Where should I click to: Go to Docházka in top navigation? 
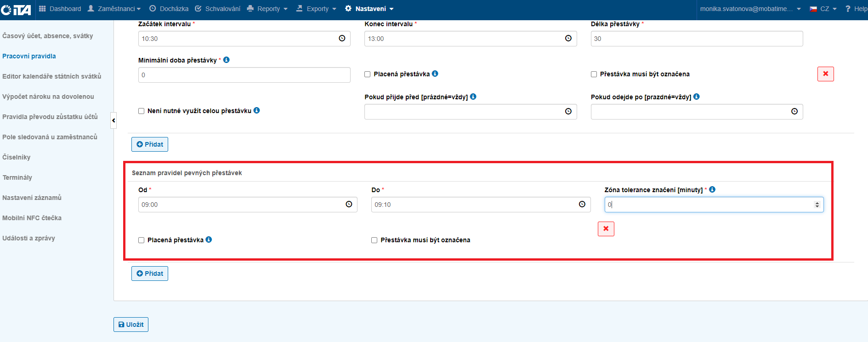click(x=169, y=9)
